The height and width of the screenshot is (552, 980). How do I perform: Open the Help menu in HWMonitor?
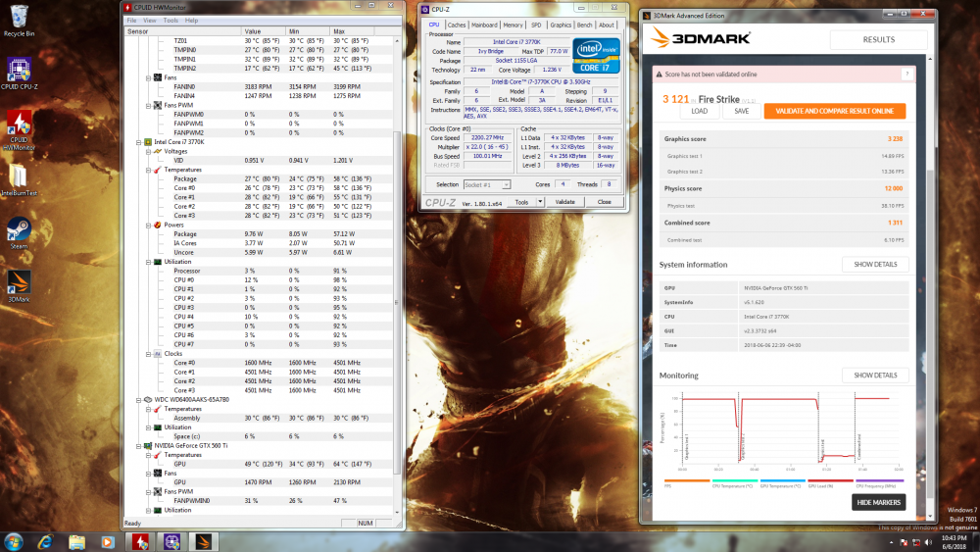[x=191, y=20]
